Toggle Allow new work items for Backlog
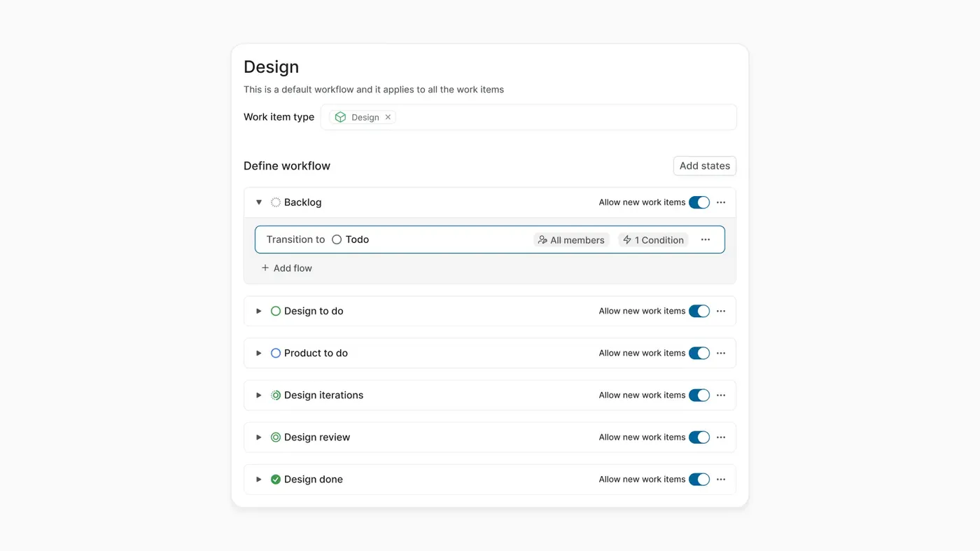The height and width of the screenshot is (551, 980). (699, 202)
